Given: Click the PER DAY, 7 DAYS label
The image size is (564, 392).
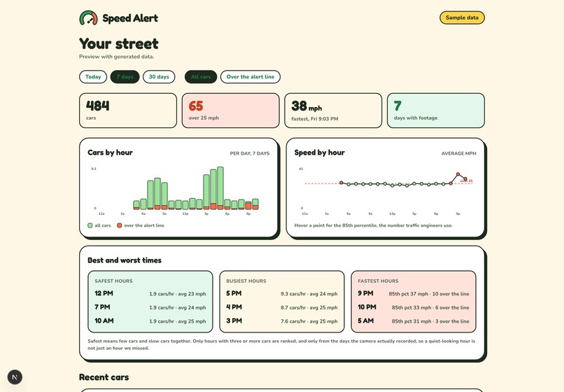Looking at the screenshot, I should pos(250,153).
